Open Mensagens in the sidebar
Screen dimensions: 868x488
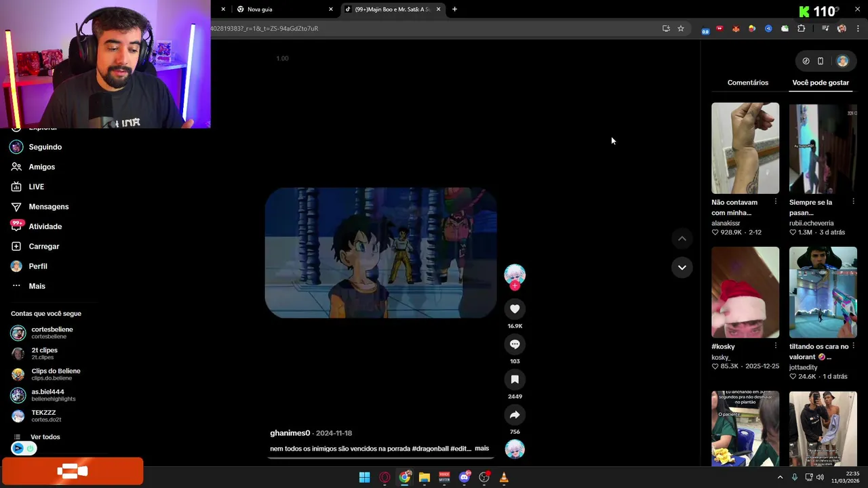[50, 207]
